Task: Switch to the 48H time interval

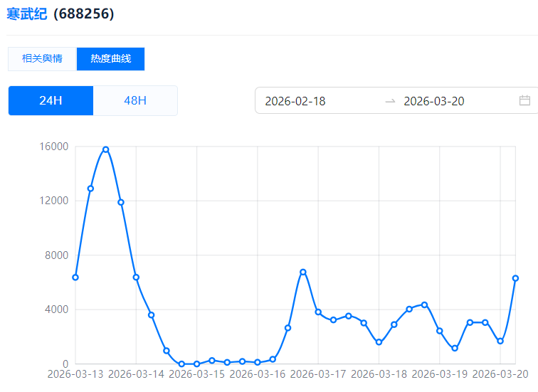Action: 135,100
